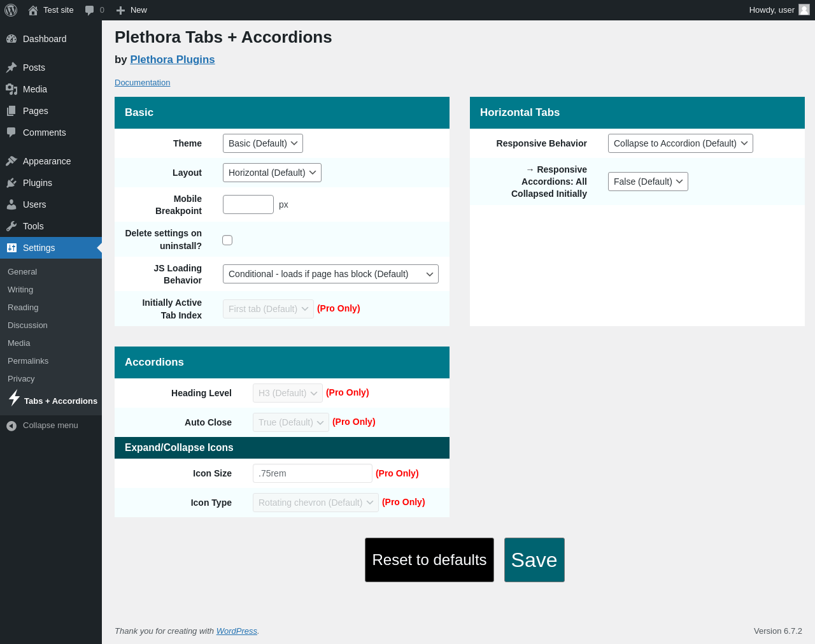Open General settings submenu item

[x=22, y=271]
